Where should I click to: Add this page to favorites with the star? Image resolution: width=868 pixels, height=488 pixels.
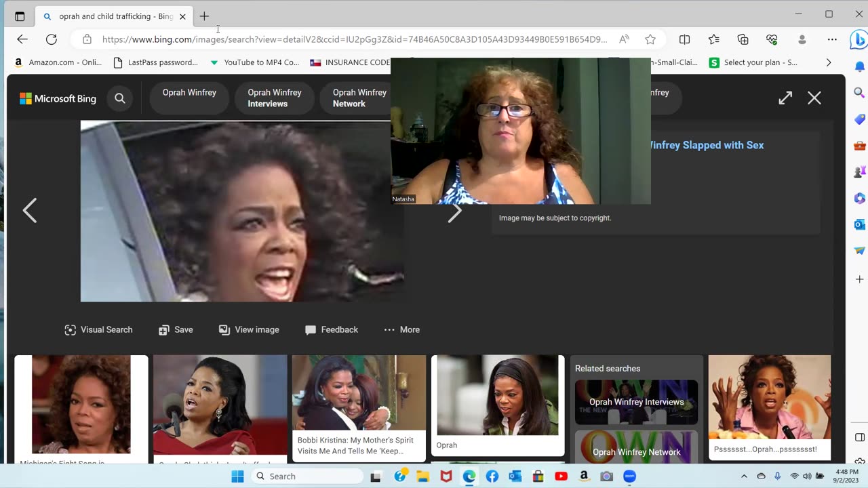click(650, 39)
